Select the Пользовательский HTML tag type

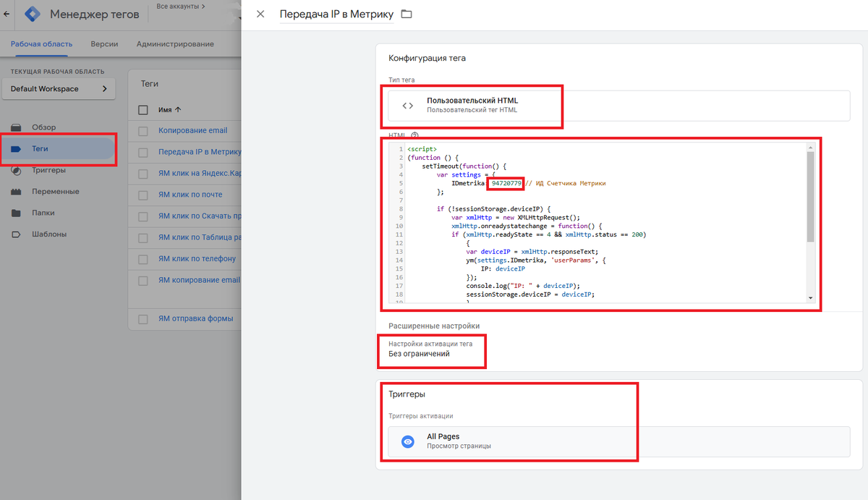click(x=619, y=105)
